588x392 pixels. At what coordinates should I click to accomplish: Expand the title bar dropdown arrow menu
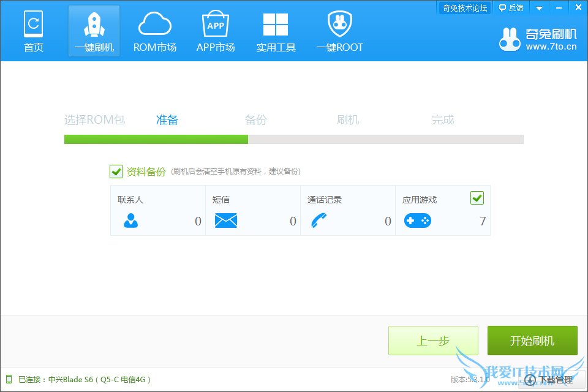coord(539,8)
